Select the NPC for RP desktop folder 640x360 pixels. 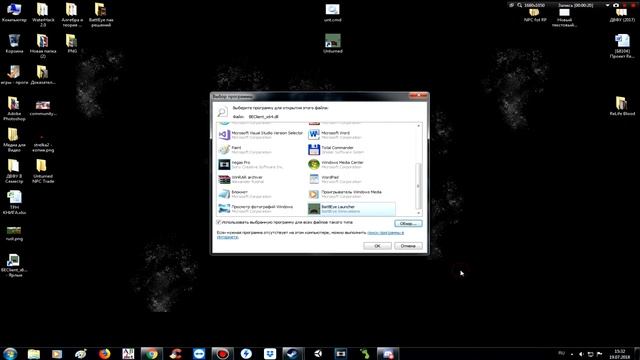point(535,15)
